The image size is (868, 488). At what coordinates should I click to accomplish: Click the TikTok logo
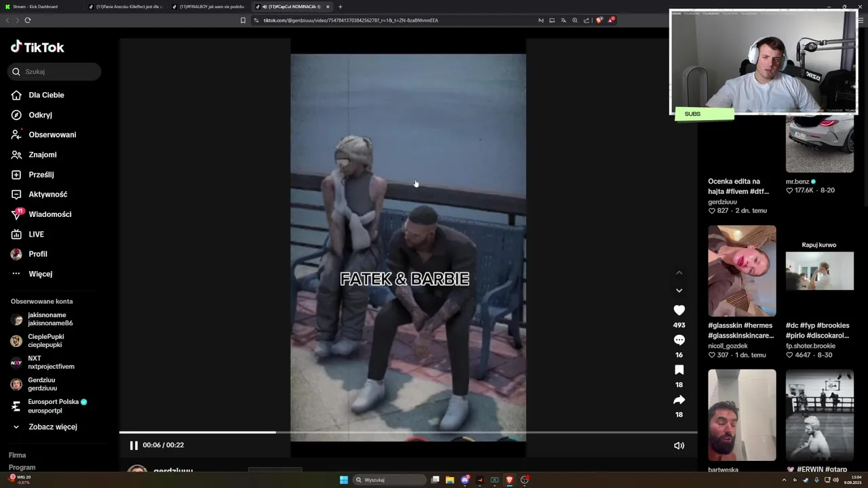click(x=37, y=47)
